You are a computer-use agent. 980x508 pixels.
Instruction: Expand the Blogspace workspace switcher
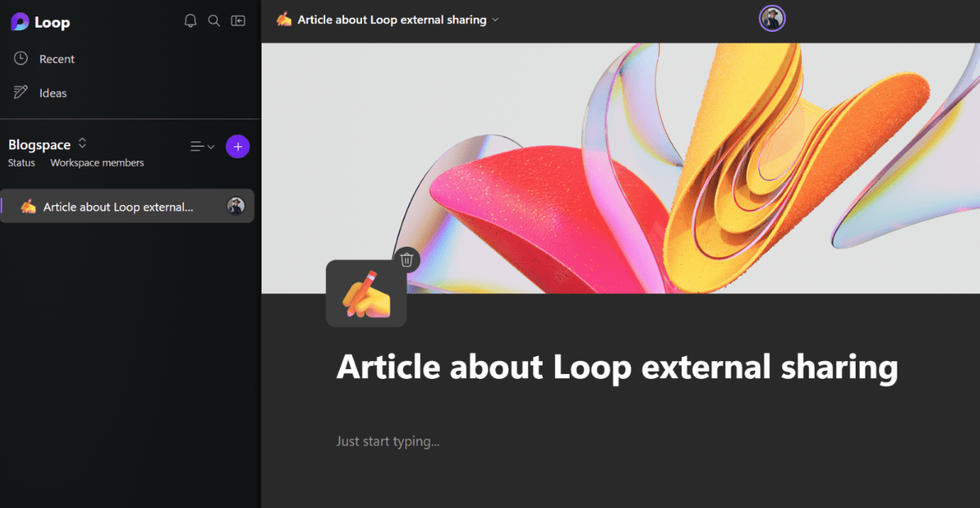[x=83, y=144]
